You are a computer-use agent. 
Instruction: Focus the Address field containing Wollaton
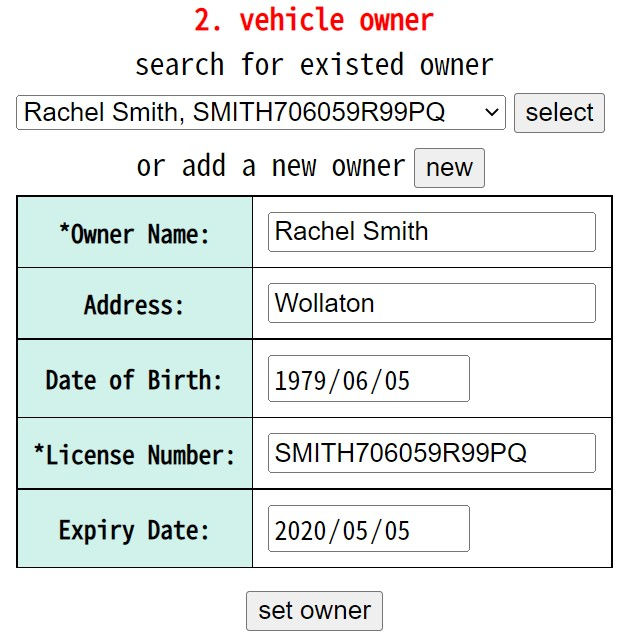click(x=432, y=303)
